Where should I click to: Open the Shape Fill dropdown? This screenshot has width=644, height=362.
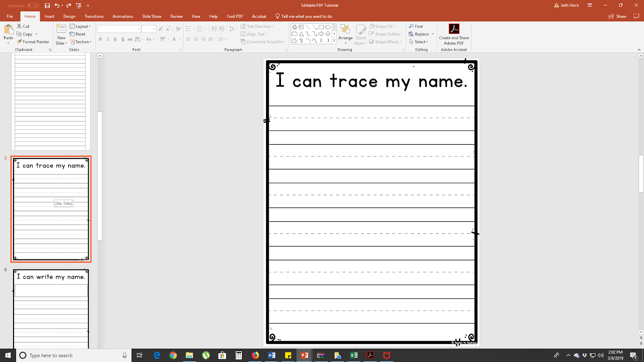pyautogui.click(x=382, y=27)
